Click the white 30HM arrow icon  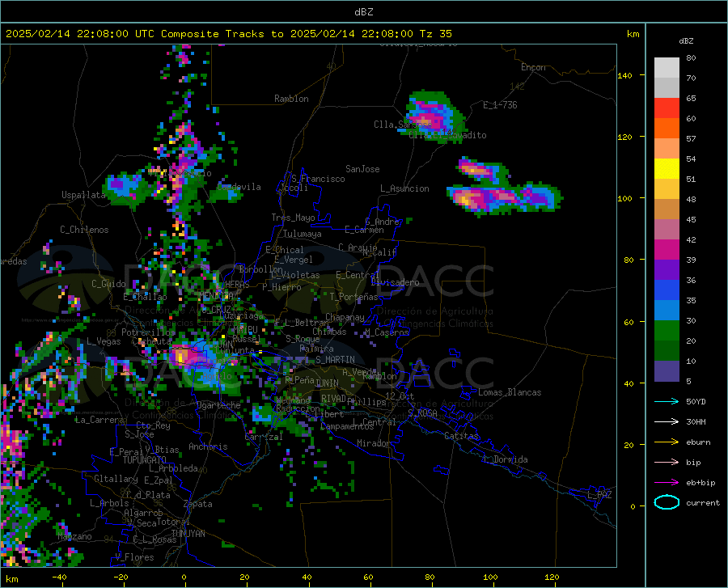coord(667,421)
